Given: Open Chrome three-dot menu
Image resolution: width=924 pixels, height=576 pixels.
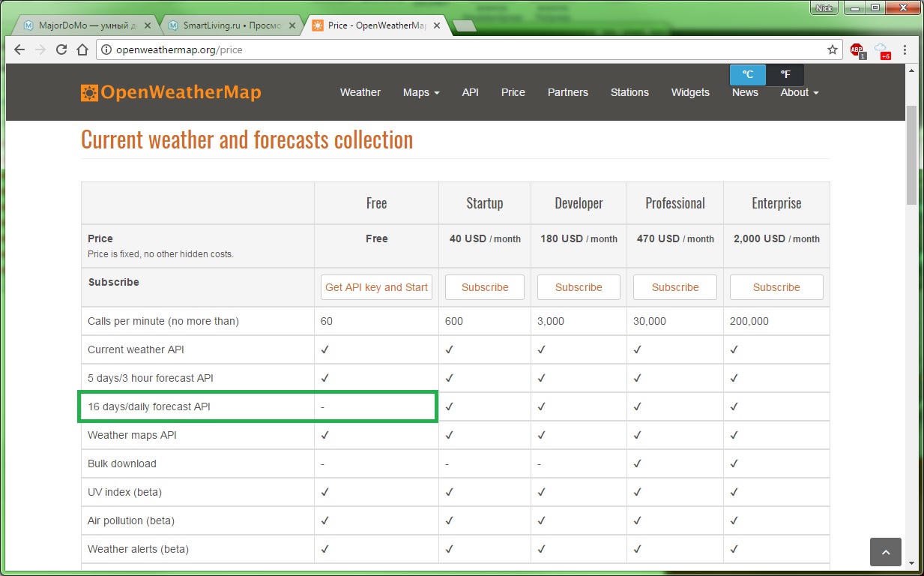Looking at the screenshot, I should pyautogui.click(x=905, y=49).
